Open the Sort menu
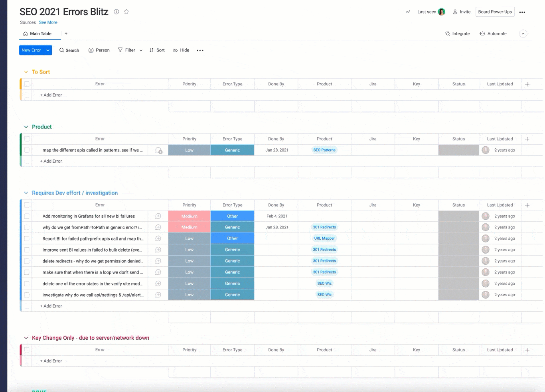 pyautogui.click(x=157, y=50)
